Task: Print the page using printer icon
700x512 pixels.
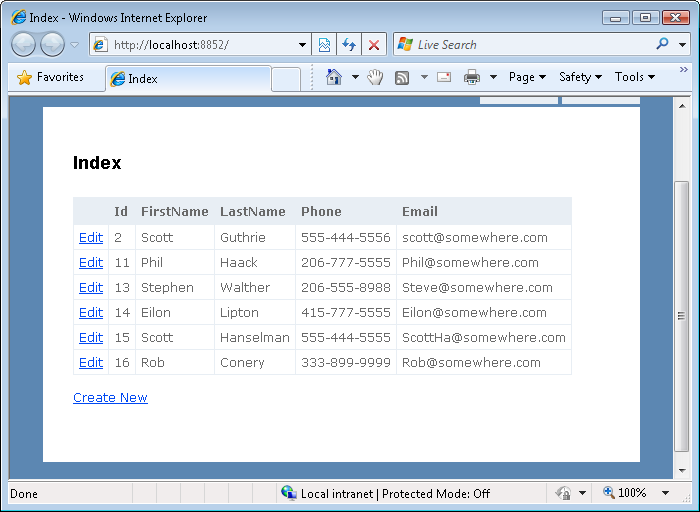Action: point(472,77)
